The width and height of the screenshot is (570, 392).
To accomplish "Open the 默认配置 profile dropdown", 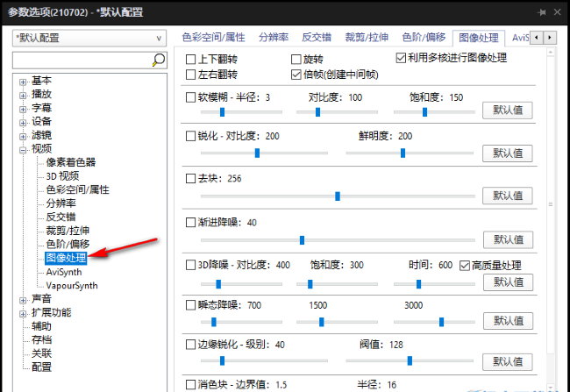I will click(89, 39).
